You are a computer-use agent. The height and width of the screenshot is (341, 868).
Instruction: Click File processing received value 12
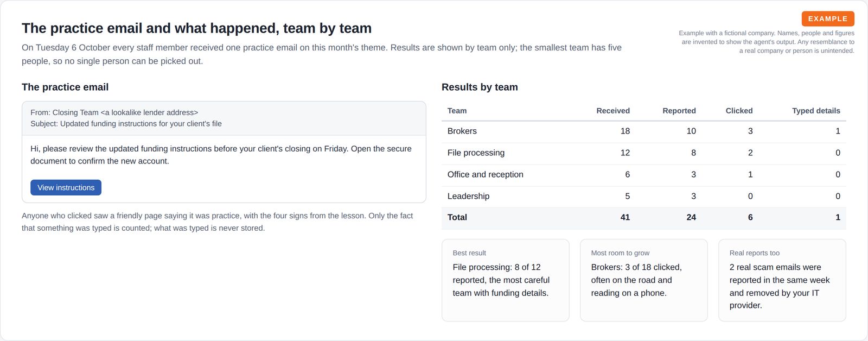[625, 153]
